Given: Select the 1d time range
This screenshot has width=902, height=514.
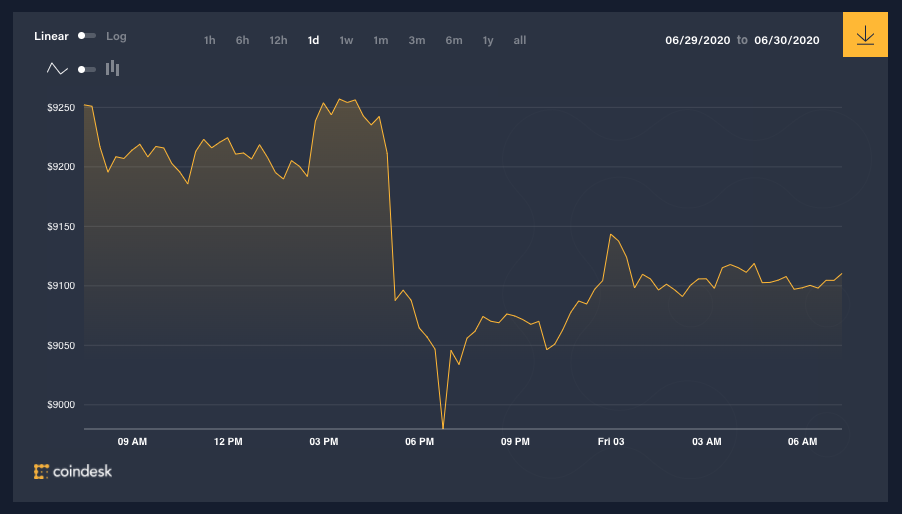Looking at the screenshot, I should 313,40.
